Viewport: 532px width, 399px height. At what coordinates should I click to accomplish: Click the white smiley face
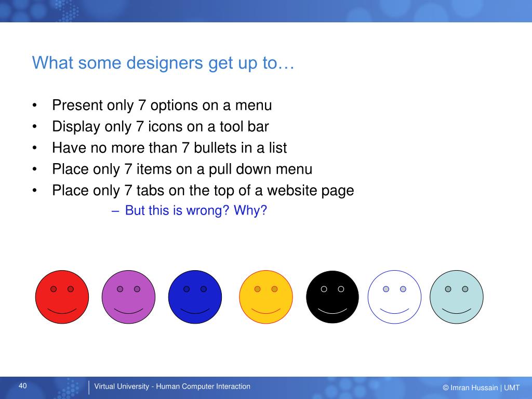pyautogui.click(x=395, y=297)
